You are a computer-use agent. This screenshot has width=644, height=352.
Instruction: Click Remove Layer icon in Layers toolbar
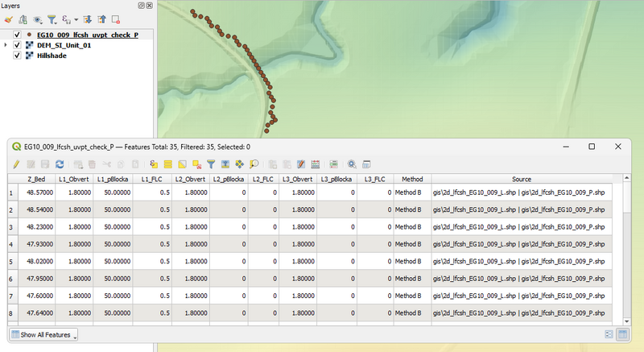(x=116, y=19)
